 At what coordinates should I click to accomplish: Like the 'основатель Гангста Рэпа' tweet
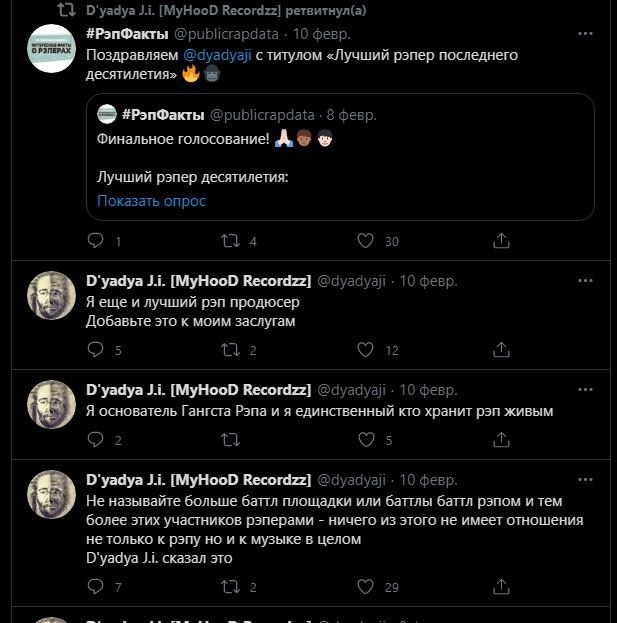(x=365, y=440)
